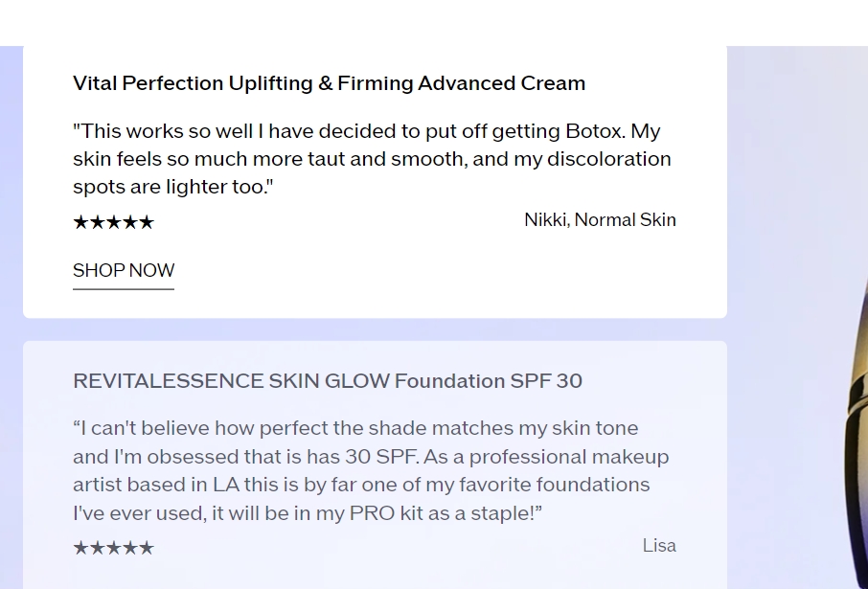The image size is (868, 589).
Task: Click the middle star in Nikki's rating
Action: (x=113, y=222)
